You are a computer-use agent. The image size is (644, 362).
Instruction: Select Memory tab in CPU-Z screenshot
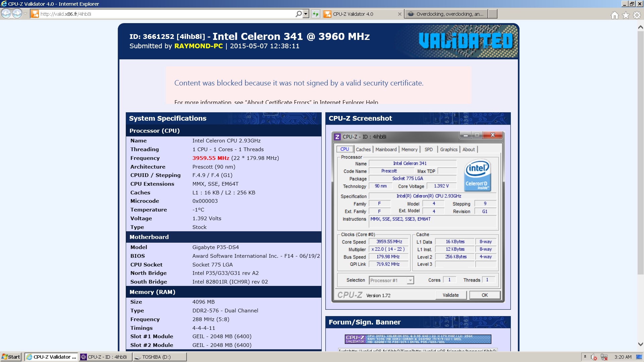(x=410, y=149)
